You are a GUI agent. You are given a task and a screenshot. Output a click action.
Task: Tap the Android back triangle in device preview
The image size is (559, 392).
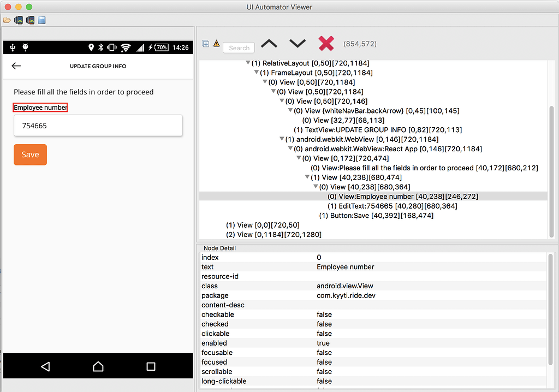point(45,366)
